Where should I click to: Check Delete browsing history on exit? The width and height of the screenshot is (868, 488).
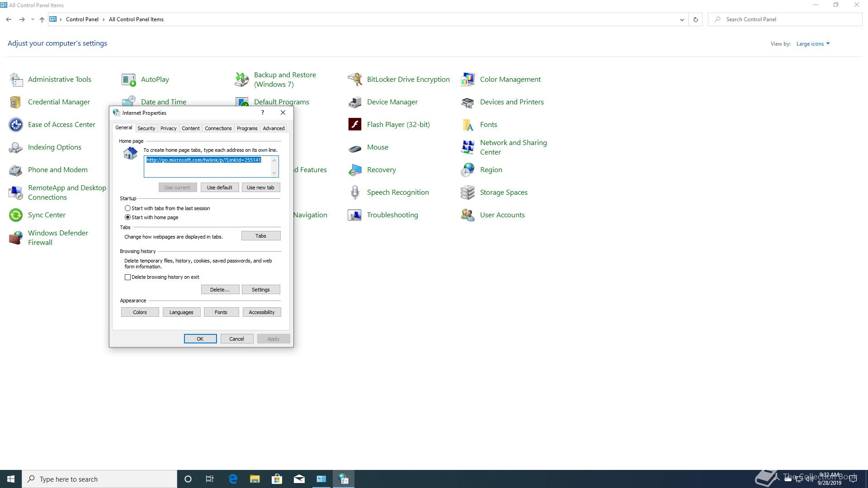pos(128,277)
